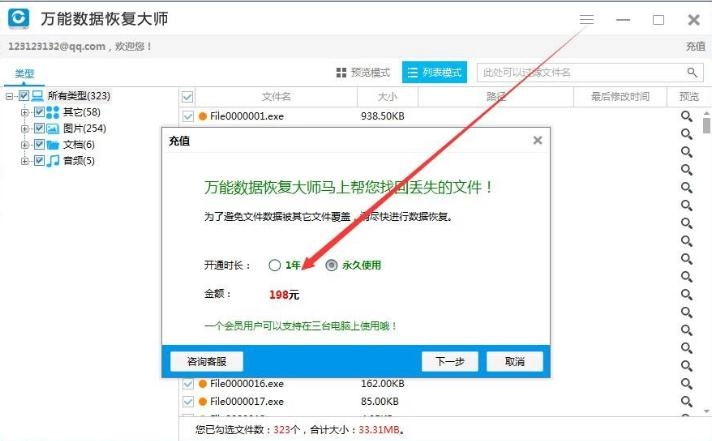Click the file list vertical scrollbar thumb
The height and width of the screenshot is (441, 712).
click(706, 125)
